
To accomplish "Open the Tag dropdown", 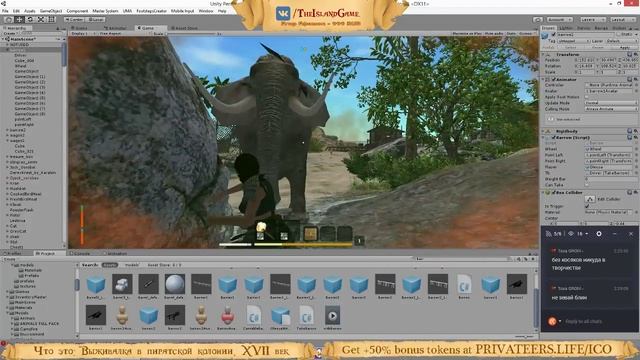I will point(574,41).
